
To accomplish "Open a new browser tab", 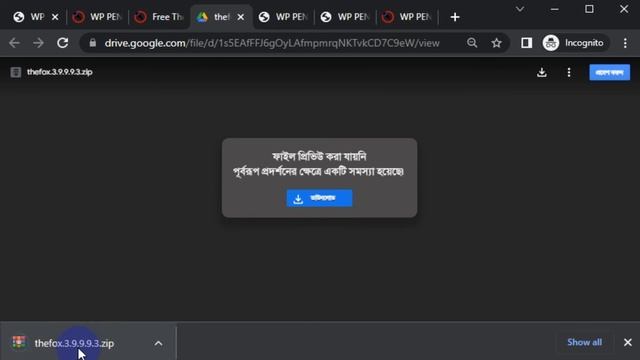I will point(455,17).
